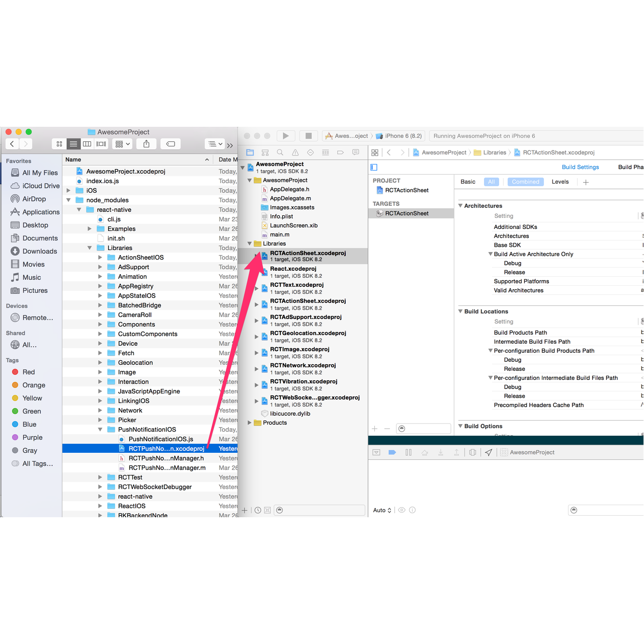Click the view-debugging icon in debug bar
The width and height of the screenshot is (644, 644).
pyautogui.click(x=472, y=452)
